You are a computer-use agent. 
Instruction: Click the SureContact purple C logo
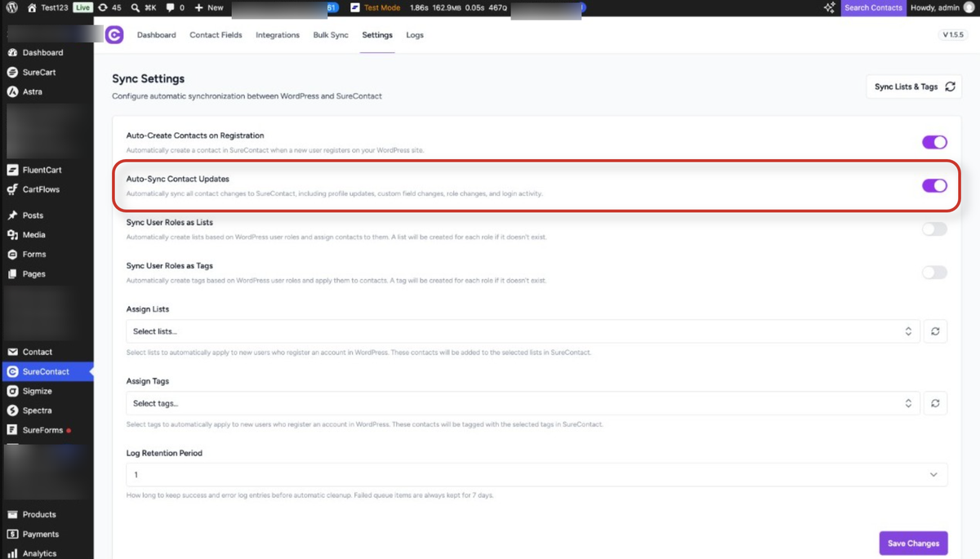114,34
